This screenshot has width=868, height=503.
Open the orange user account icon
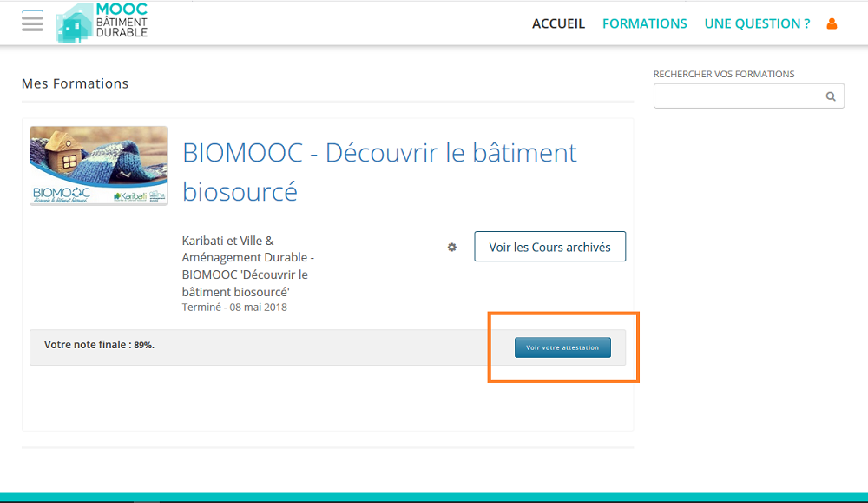[x=832, y=23]
